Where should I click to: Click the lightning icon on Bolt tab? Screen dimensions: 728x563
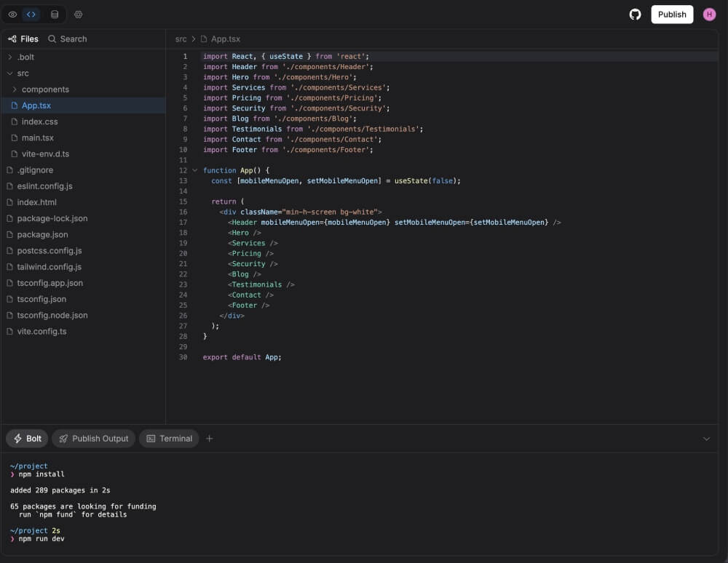click(17, 439)
